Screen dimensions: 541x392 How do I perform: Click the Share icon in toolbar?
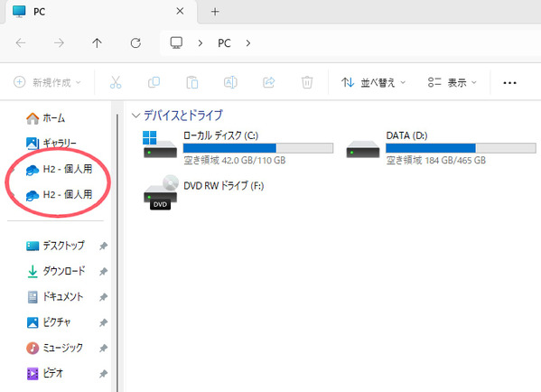(269, 82)
